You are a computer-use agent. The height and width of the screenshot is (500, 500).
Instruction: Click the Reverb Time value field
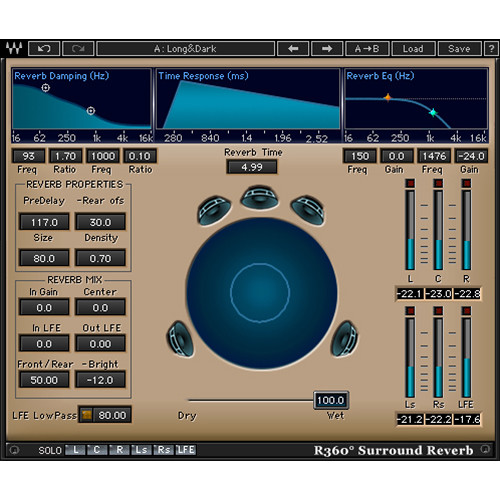pyautogui.click(x=252, y=167)
